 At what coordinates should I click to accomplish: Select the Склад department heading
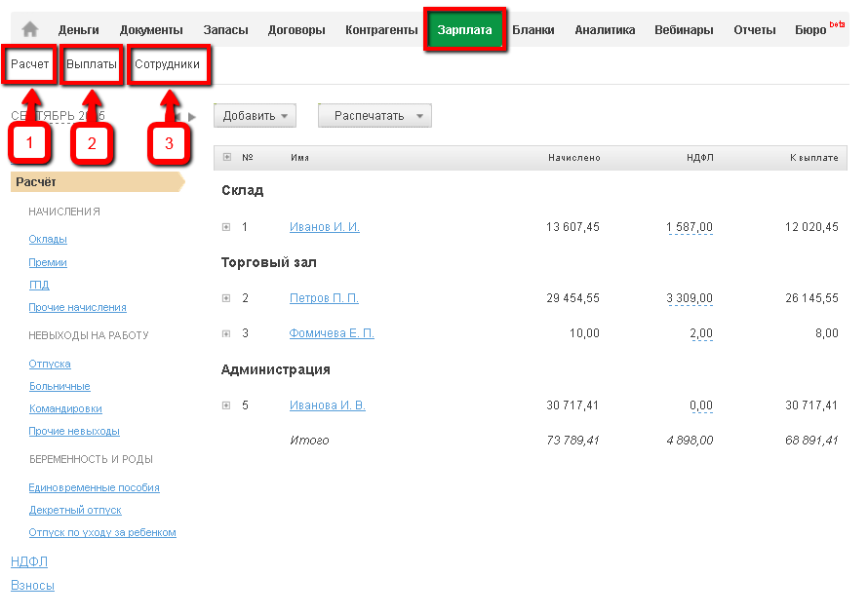(x=243, y=190)
